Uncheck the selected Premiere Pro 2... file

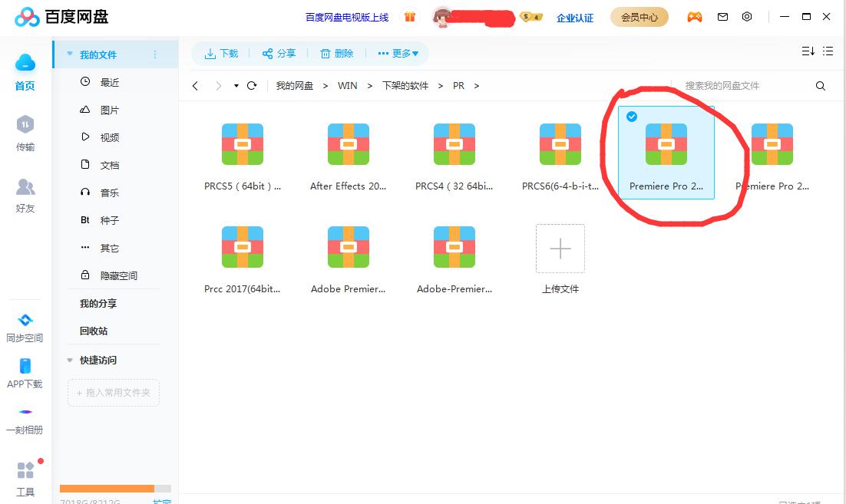(x=631, y=117)
